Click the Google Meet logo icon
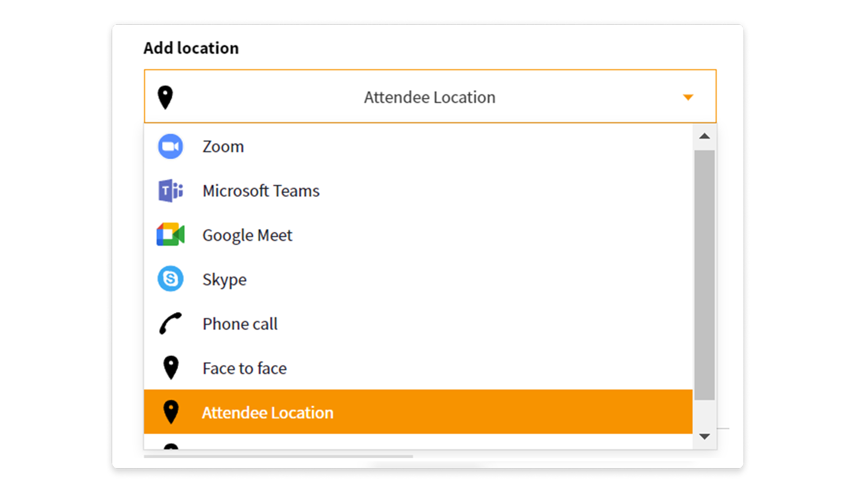The width and height of the screenshot is (868, 479). [x=171, y=235]
